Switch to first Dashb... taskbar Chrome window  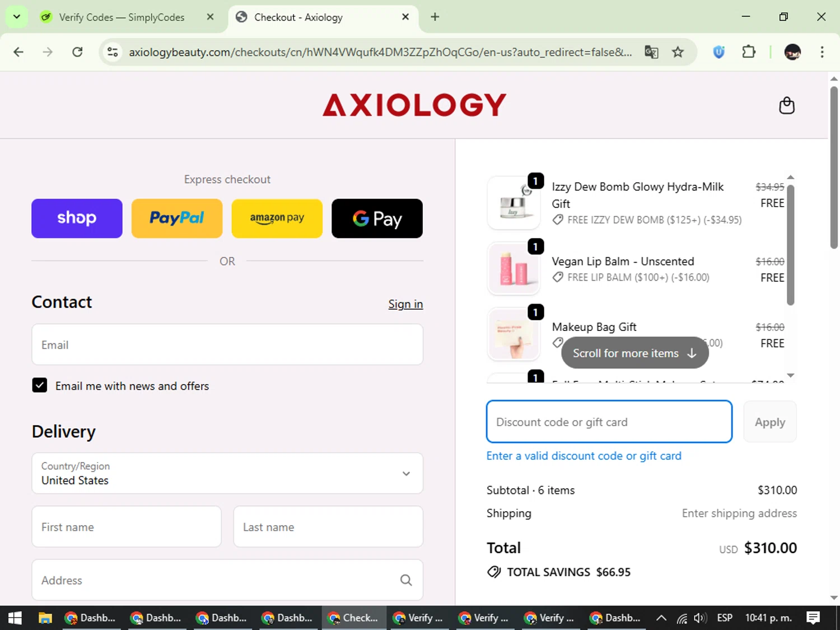pyautogui.click(x=91, y=618)
